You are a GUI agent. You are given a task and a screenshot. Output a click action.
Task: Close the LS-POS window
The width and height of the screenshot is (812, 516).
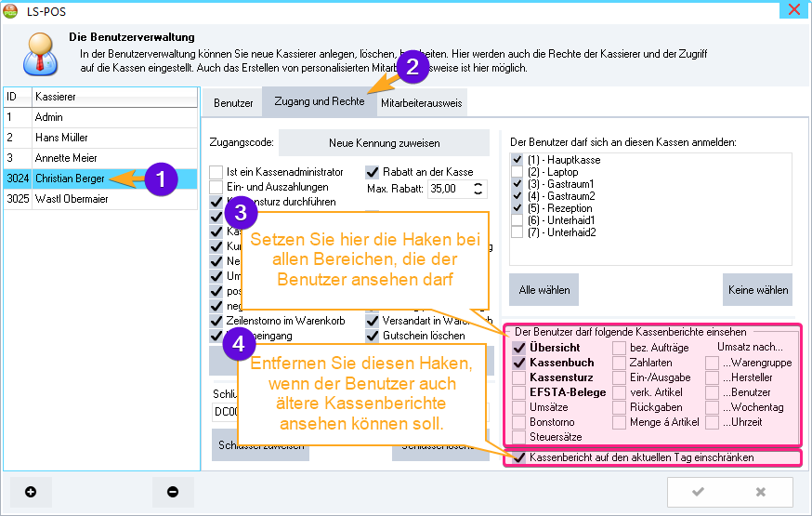point(793,10)
